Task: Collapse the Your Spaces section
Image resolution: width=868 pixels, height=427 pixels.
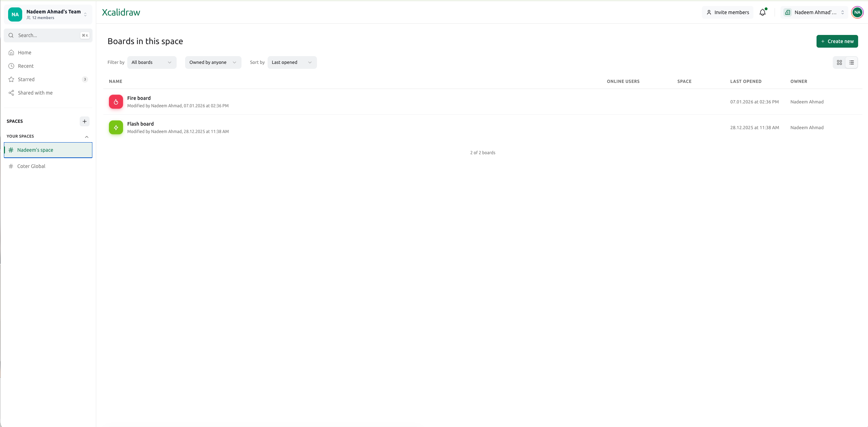Action: (x=86, y=137)
